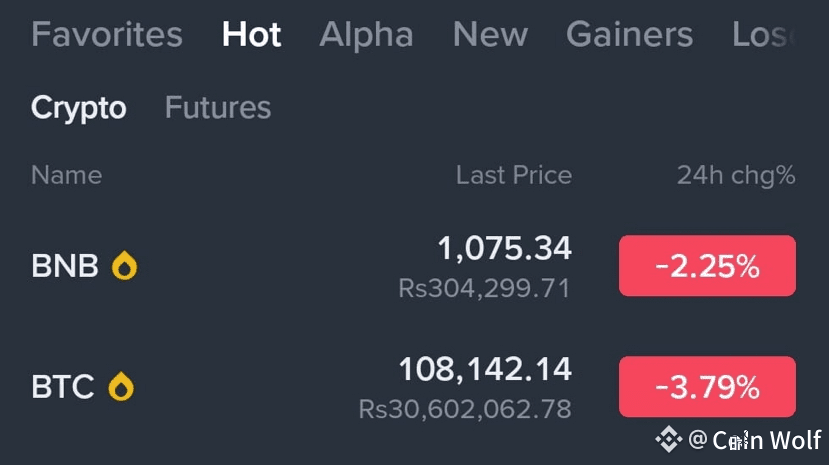Open the Alpha tab

click(x=366, y=35)
